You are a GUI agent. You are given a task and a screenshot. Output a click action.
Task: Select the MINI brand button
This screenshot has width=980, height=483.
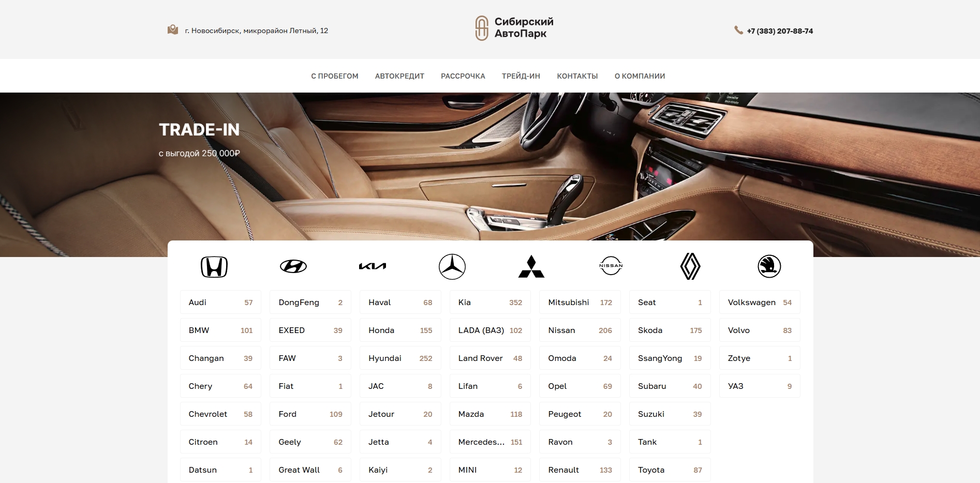pyautogui.click(x=490, y=470)
